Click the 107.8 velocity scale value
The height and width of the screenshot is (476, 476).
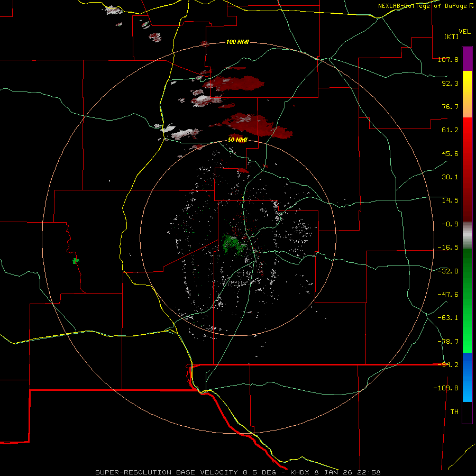448,59
